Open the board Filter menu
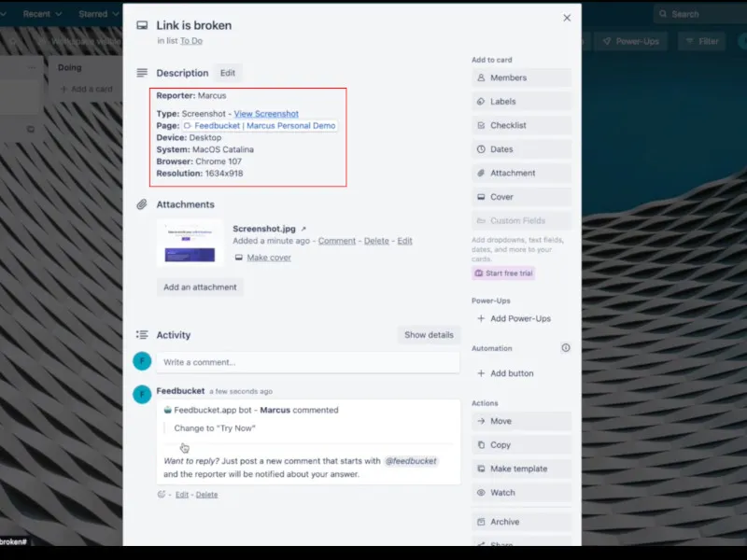This screenshot has width=747, height=560. 701,41
